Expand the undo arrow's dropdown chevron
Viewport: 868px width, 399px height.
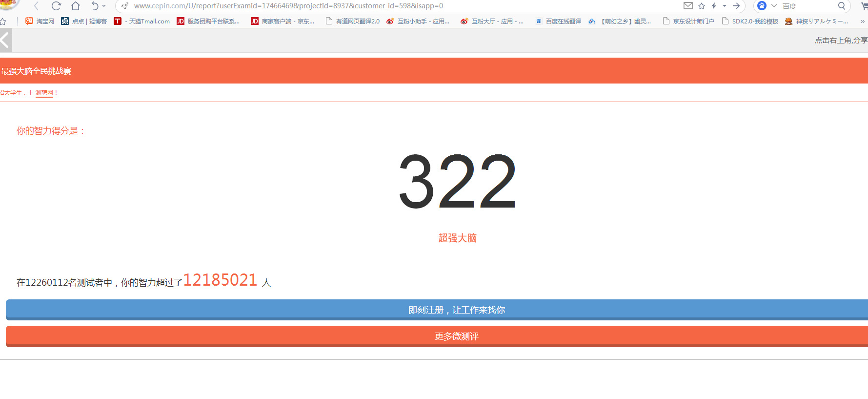coord(104,6)
